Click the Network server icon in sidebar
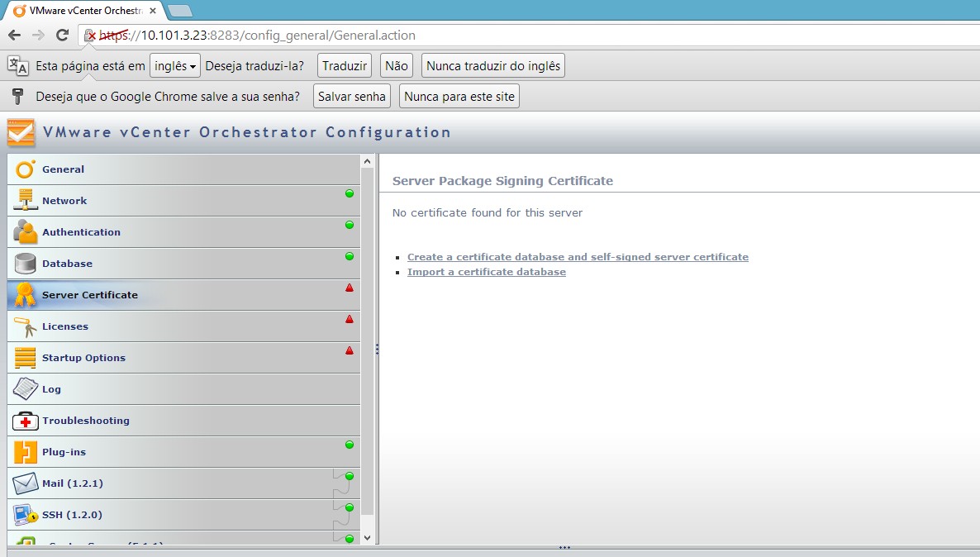This screenshot has height=557, width=980. click(x=26, y=201)
